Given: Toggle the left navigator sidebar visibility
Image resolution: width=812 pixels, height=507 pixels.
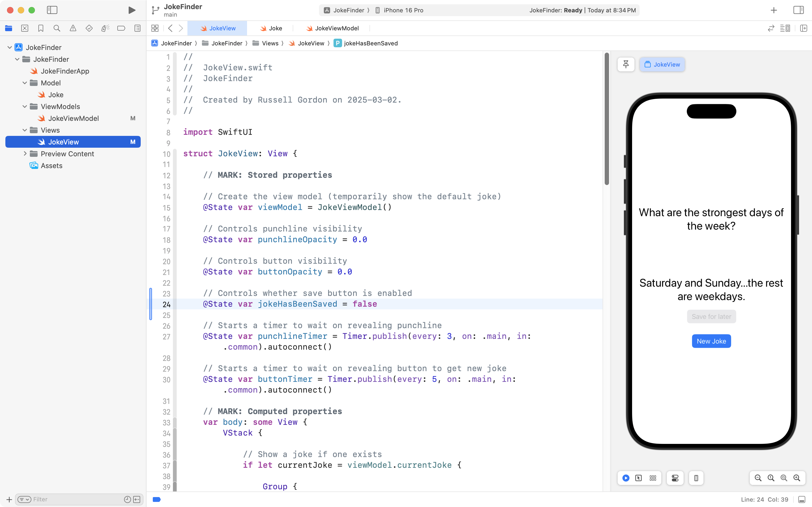Looking at the screenshot, I should [x=52, y=10].
